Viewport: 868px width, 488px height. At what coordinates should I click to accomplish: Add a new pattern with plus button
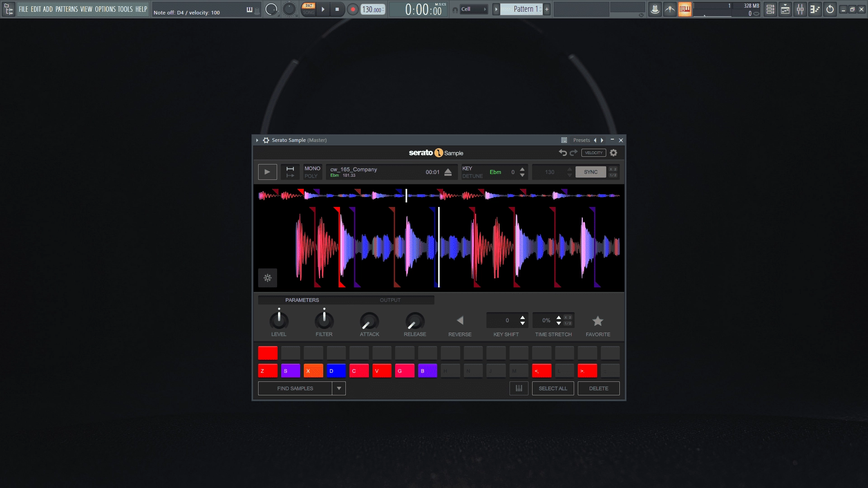pyautogui.click(x=547, y=9)
